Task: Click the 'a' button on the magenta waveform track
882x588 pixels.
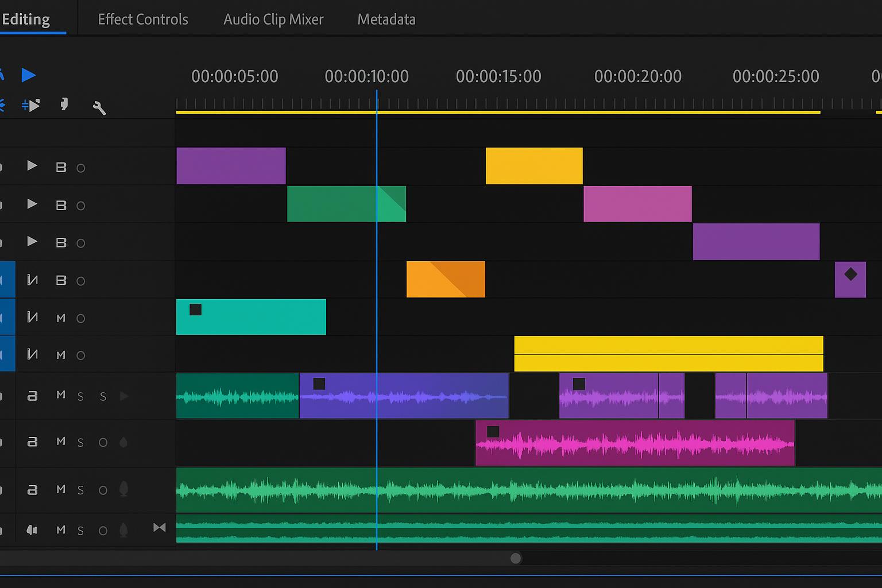Action: 33,442
